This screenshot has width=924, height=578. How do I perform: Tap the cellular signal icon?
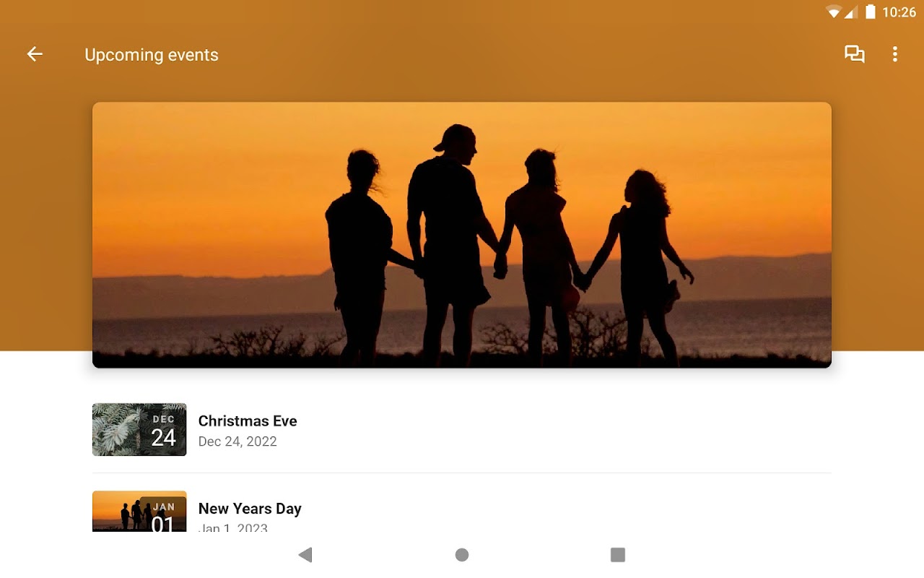click(851, 12)
